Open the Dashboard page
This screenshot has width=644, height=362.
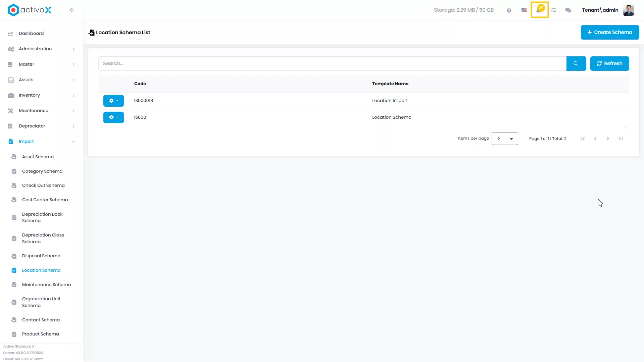[42, 34]
